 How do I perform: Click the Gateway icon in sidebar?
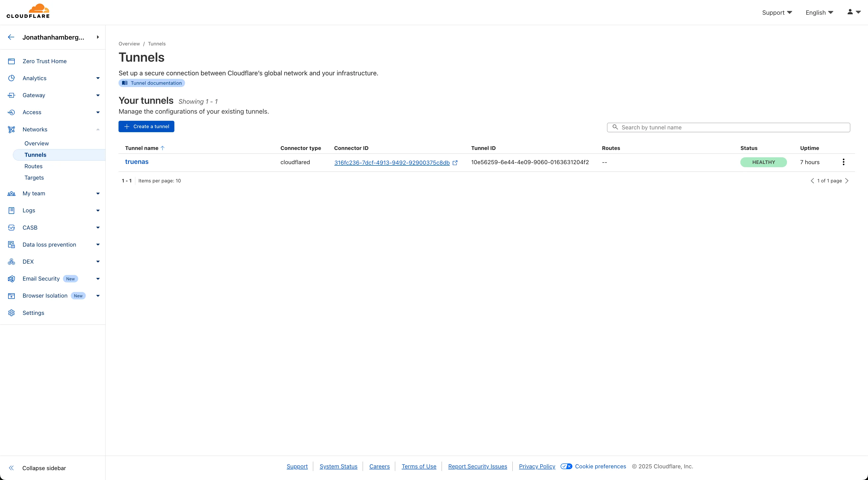tap(11, 95)
